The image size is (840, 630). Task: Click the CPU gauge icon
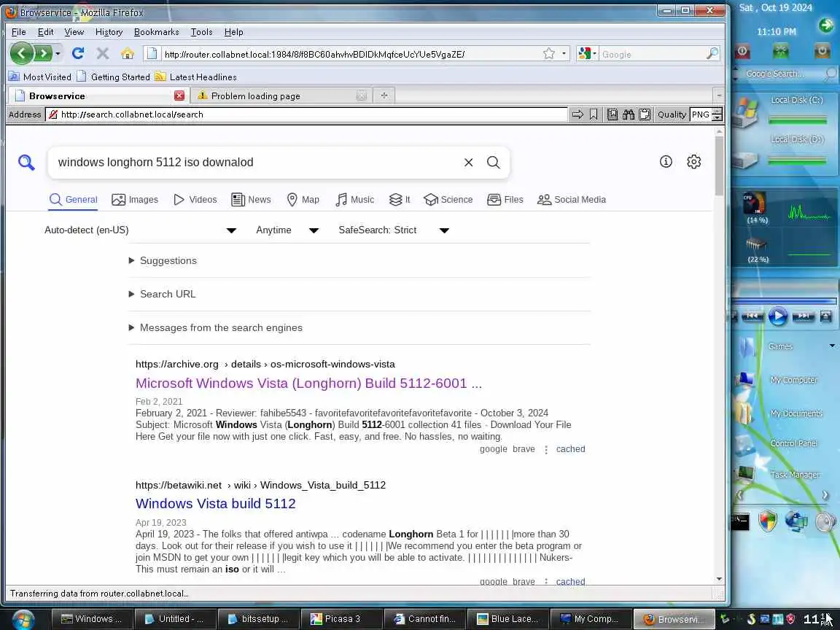click(x=755, y=203)
